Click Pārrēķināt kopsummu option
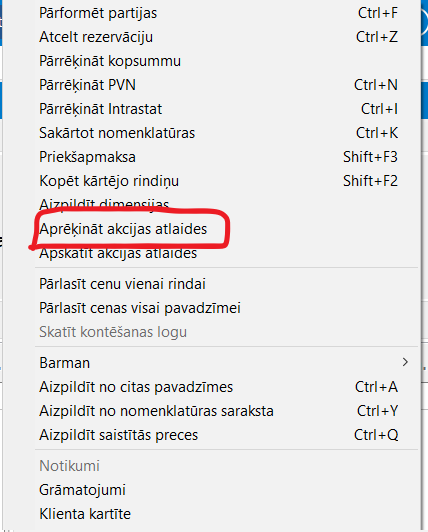 pyautogui.click(x=227, y=61)
